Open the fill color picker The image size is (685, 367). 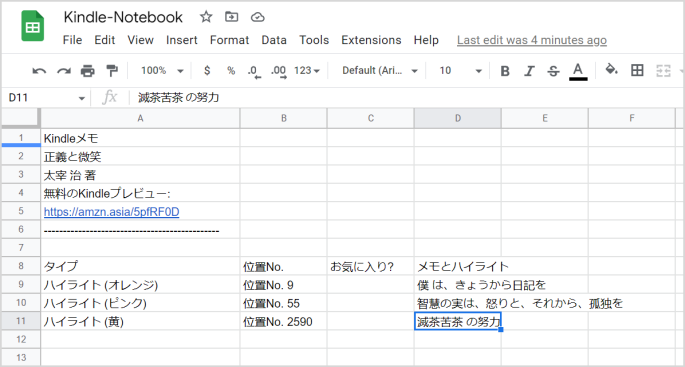tap(611, 70)
